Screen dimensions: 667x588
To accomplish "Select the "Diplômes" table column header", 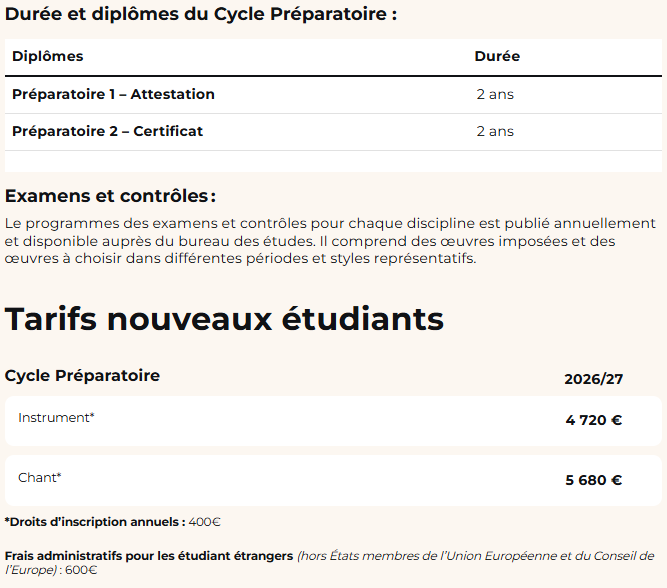I will pos(48,56).
